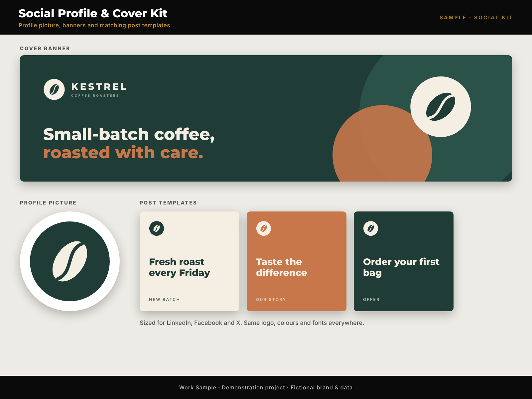Click the subtitle about profile picture and banners
Image resolution: width=532 pixels, height=399 pixels.
pos(94,25)
